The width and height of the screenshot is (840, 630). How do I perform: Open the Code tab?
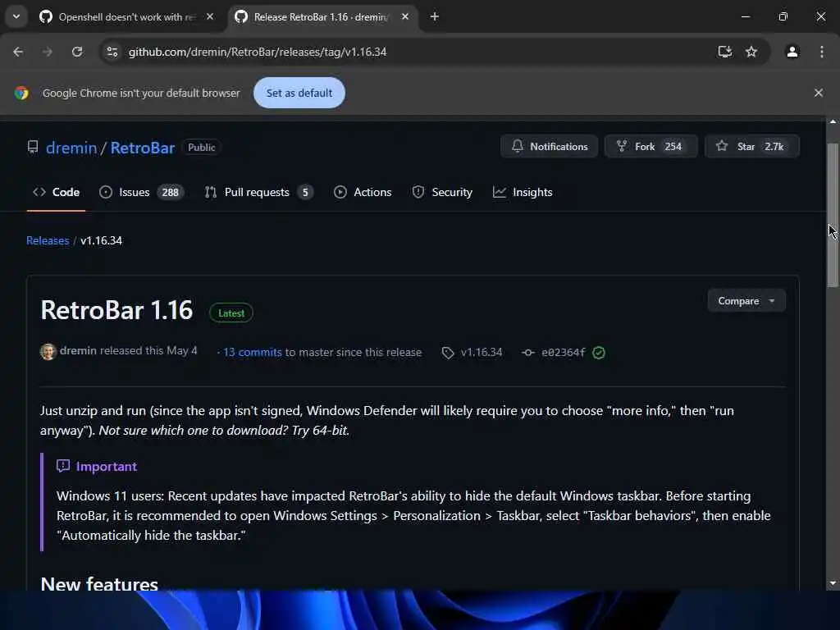coord(57,192)
